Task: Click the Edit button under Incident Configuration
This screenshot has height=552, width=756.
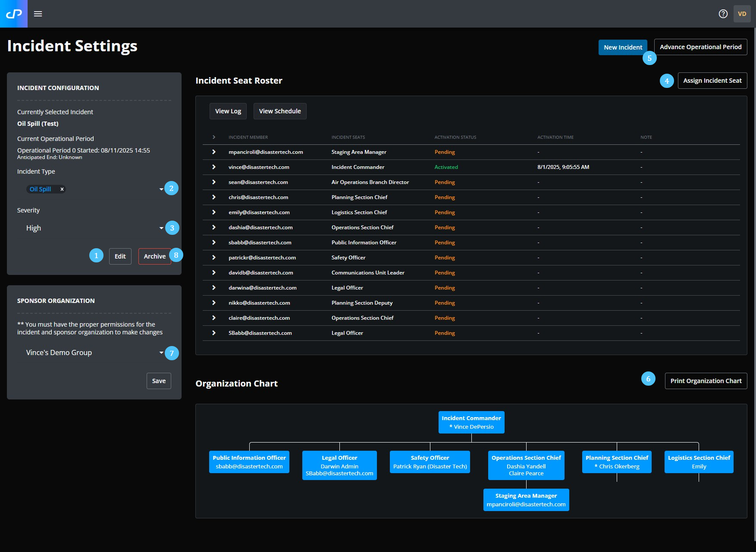Action: pos(120,256)
